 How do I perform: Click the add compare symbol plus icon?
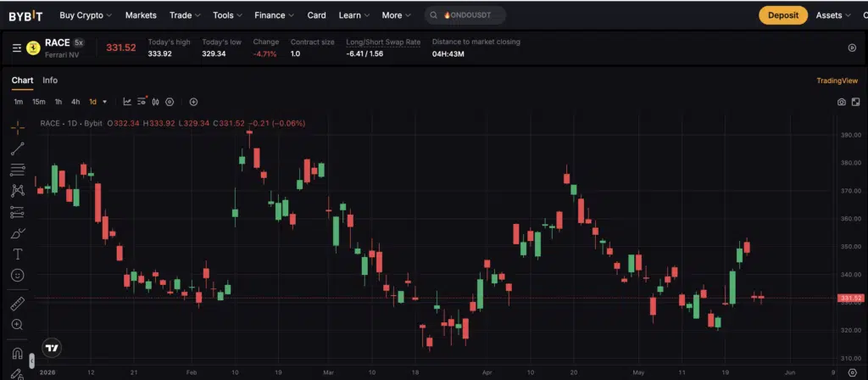[x=193, y=102]
